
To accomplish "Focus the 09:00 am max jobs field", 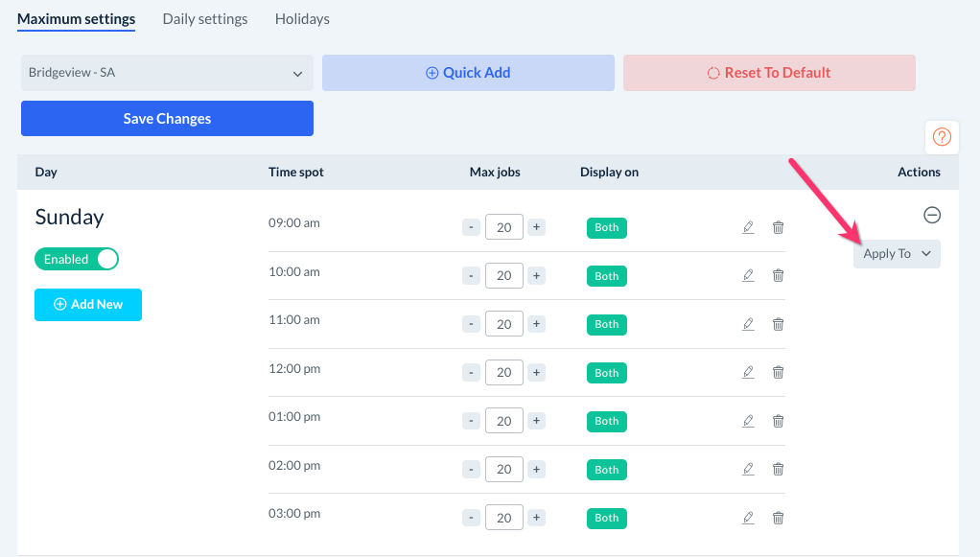I will point(504,227).
